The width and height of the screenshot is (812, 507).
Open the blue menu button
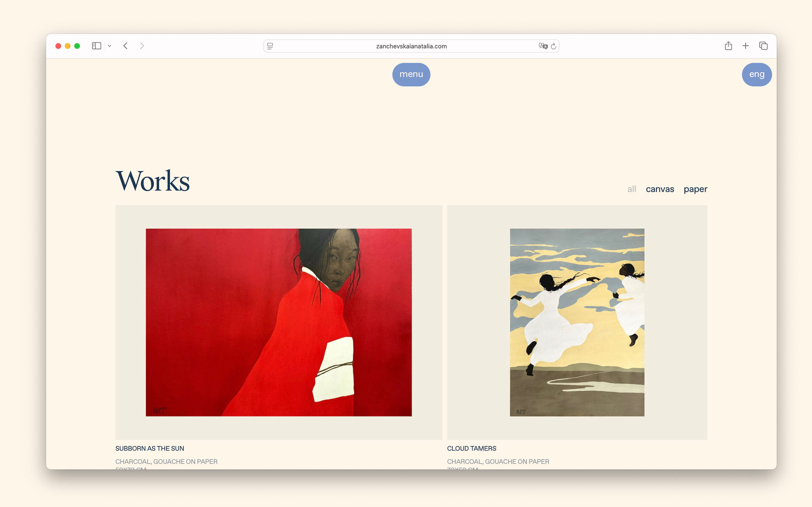click(411, 75)
